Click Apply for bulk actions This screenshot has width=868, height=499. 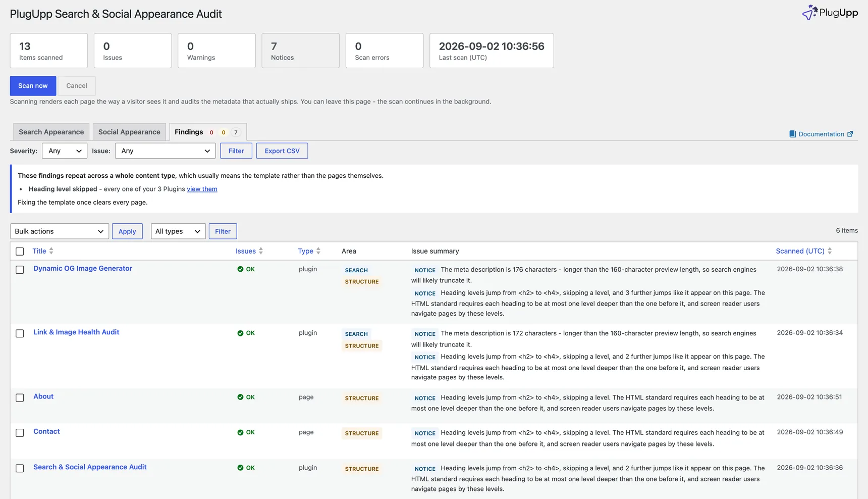[127, 231]
